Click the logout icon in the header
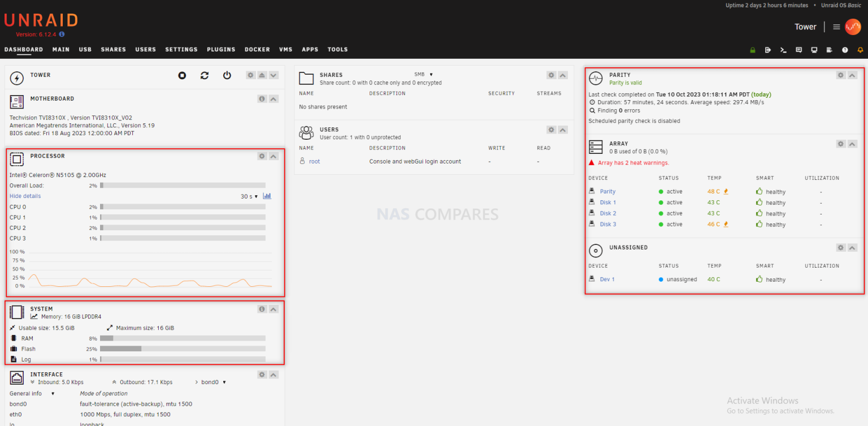This screenshot has height=426, width=868. pyautogui.click(x=767, y=50)
